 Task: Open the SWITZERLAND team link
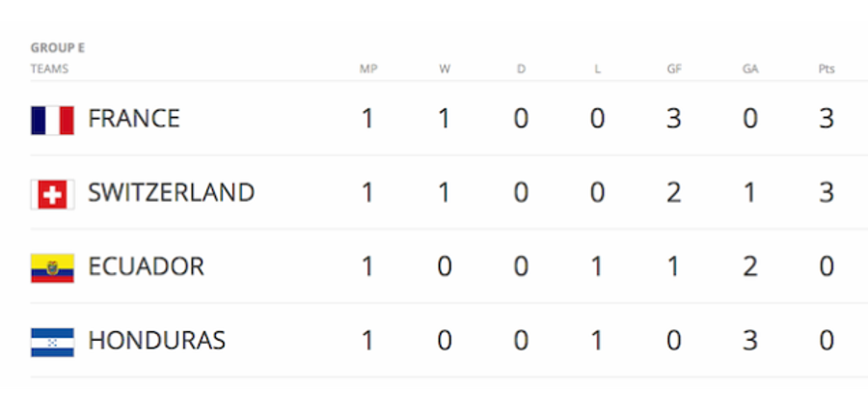click(171, 193)
